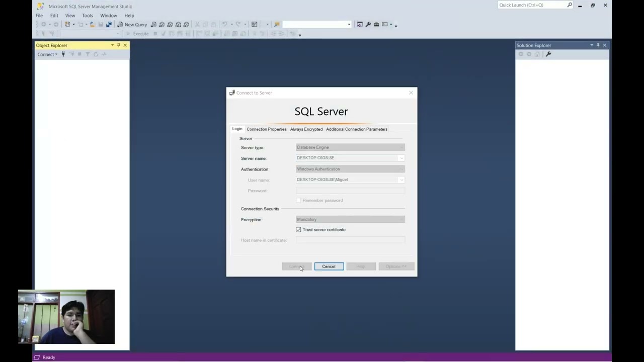Click the Registered Servers window toolbar icon
Image resolution: width=644 pixels, height=362 pixels.
coord(360,24)
